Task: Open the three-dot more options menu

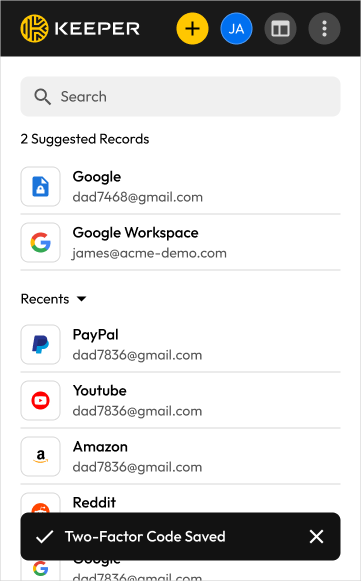Action: coord(324,29)
